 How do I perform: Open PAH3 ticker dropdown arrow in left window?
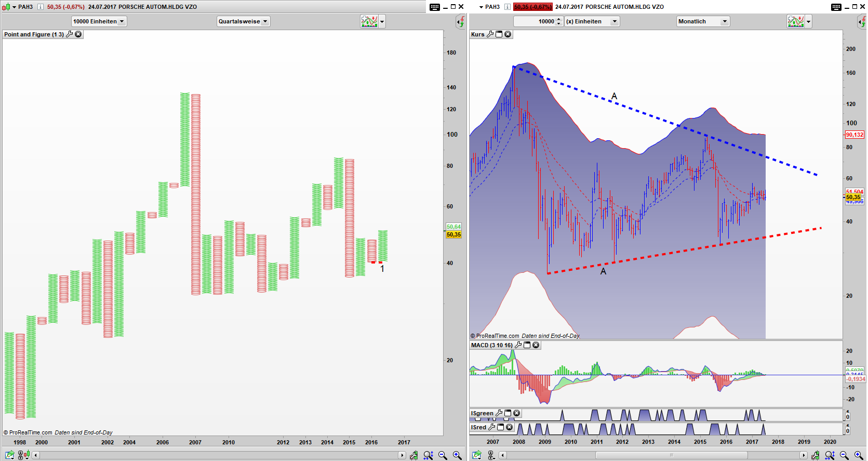click(15, 7)
